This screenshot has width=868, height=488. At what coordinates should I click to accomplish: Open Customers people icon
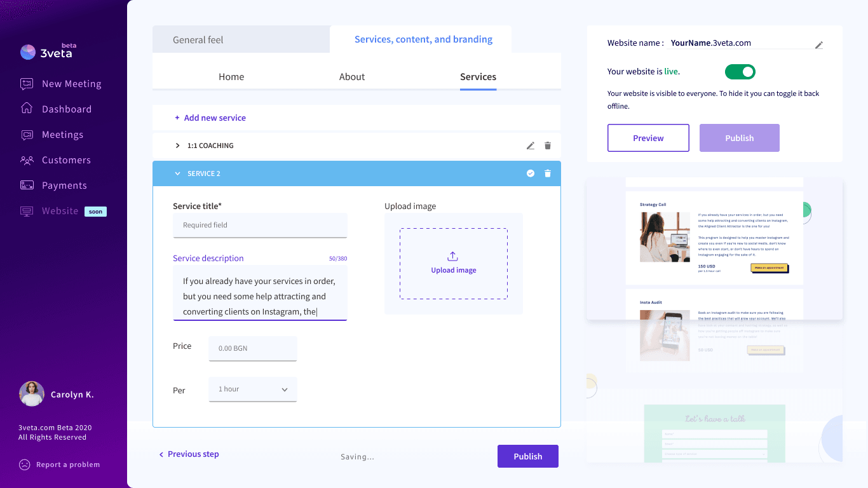click(x=27, y=160)
